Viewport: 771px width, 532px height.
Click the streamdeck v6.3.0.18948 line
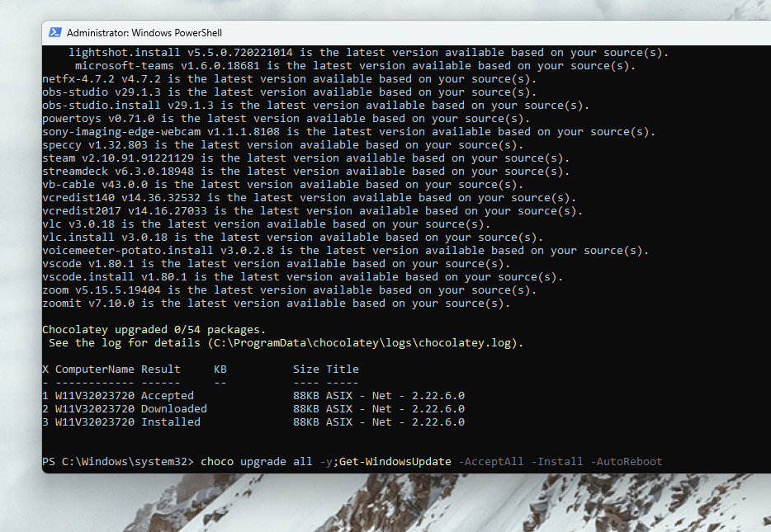(x=306, y=172)
